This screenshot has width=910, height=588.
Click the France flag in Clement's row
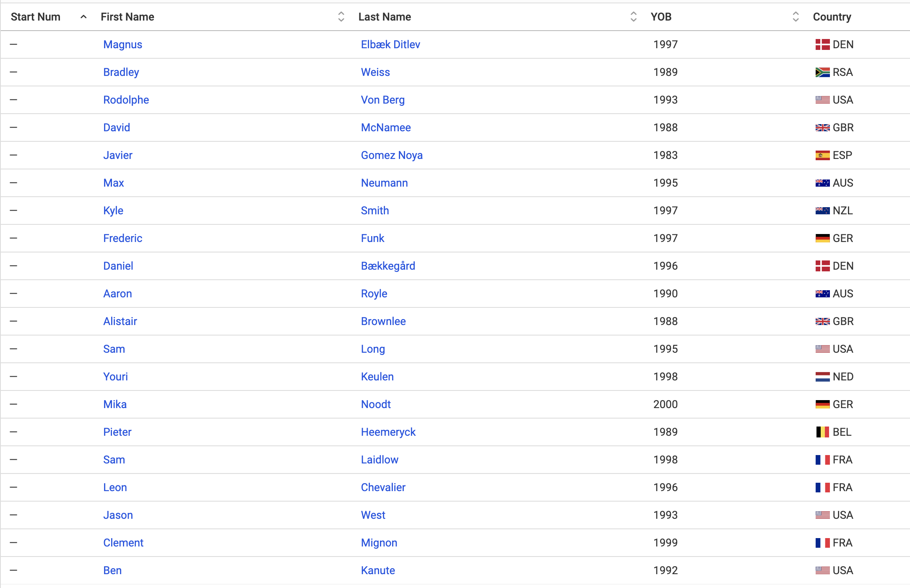tap(822, 543)
